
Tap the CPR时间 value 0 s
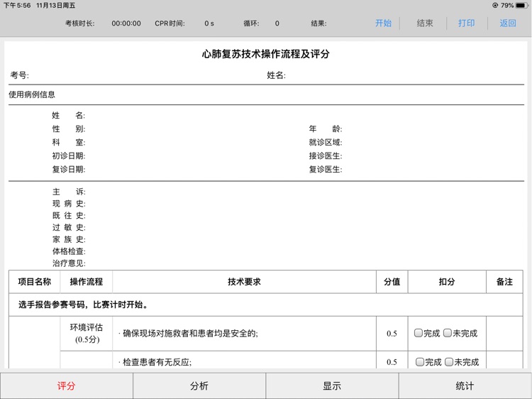coord(209,23)
